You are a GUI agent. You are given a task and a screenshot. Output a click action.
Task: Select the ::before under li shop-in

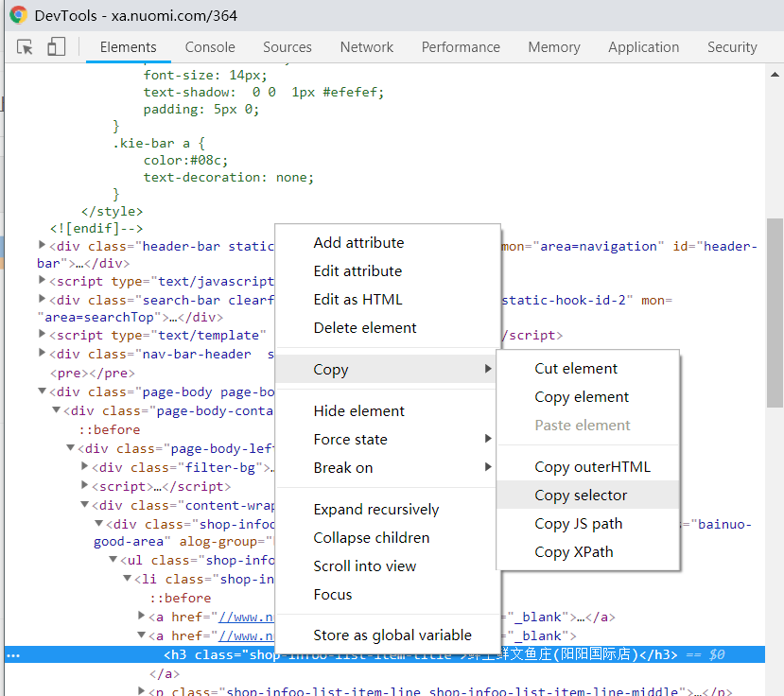(180, 598)
